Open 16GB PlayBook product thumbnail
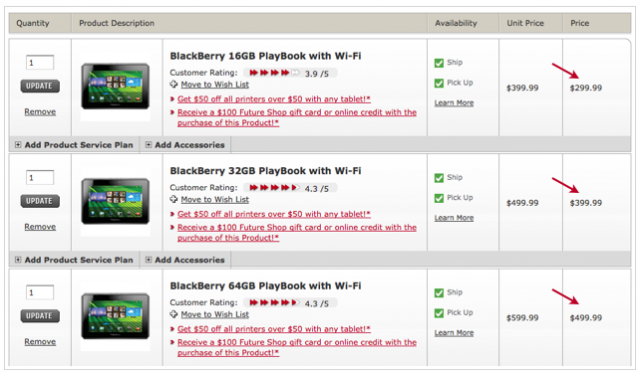The image size is (640, 374). (116, 86)
